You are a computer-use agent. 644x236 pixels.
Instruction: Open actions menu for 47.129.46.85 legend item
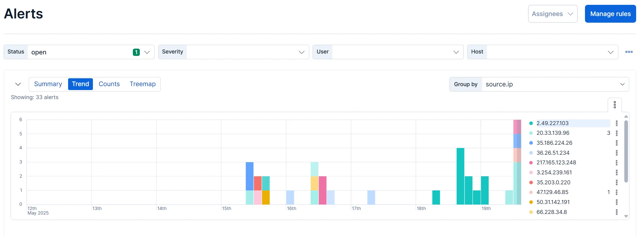(x=616, y=192)
